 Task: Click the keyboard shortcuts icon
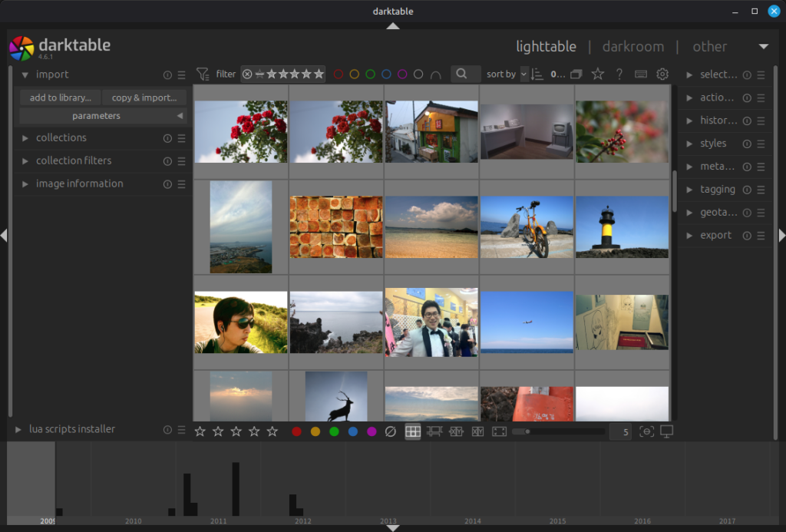tap(641, 74)
